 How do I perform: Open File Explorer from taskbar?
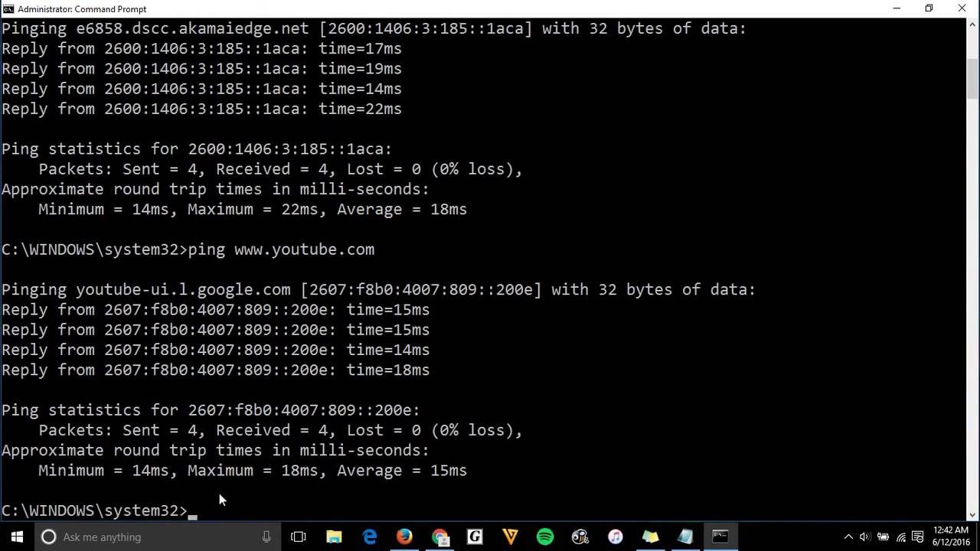click(334, 536)
